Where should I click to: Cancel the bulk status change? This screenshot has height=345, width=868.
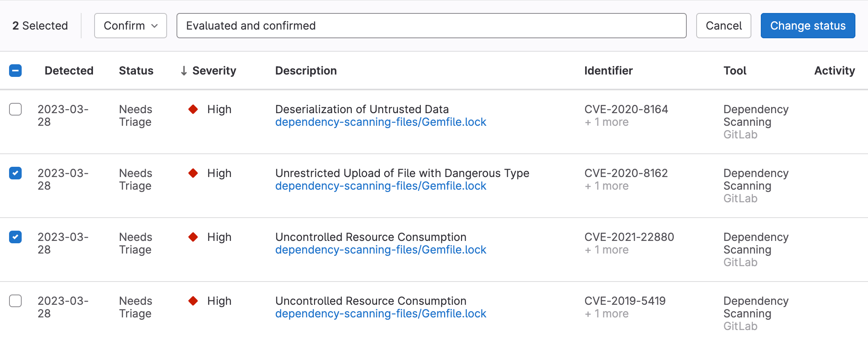pyautogui.click(x=723, y=26)
